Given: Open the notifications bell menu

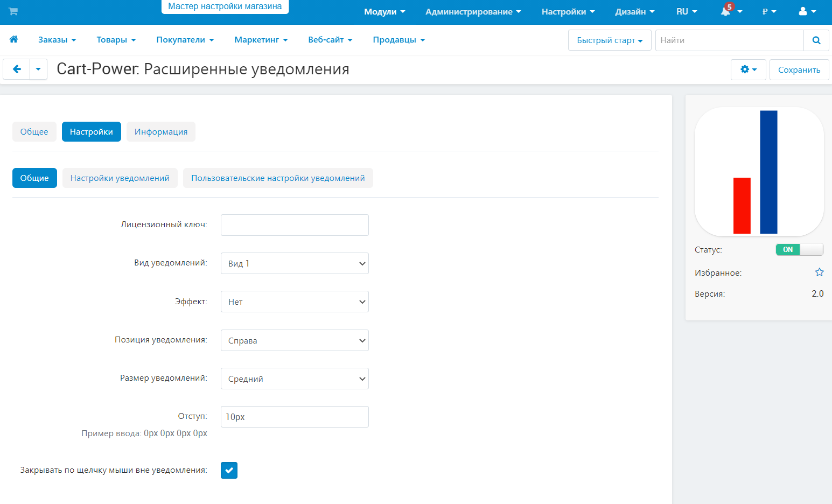Looking at the screenshot, I should coord(731,11).
